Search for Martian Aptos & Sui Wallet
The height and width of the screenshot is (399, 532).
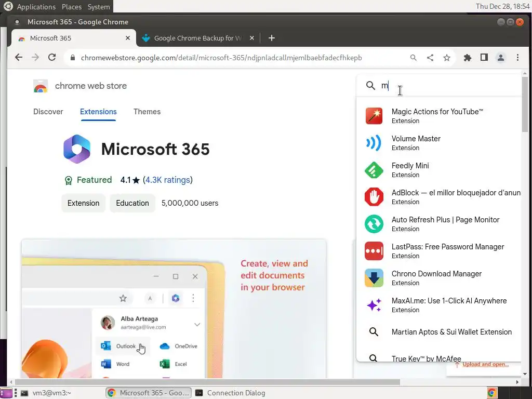pyautogui.click(x=439, y=332)
